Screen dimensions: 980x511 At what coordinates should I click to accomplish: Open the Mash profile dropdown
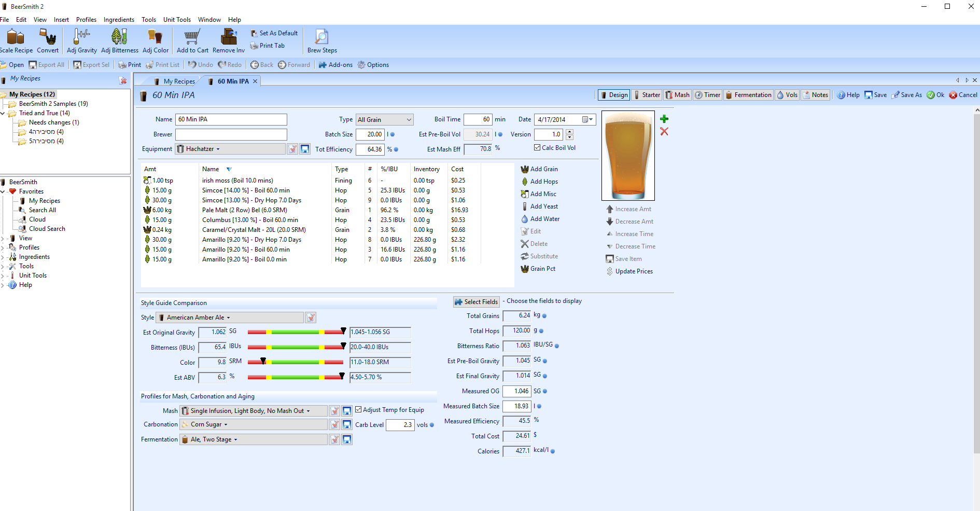tap(254, 411)
